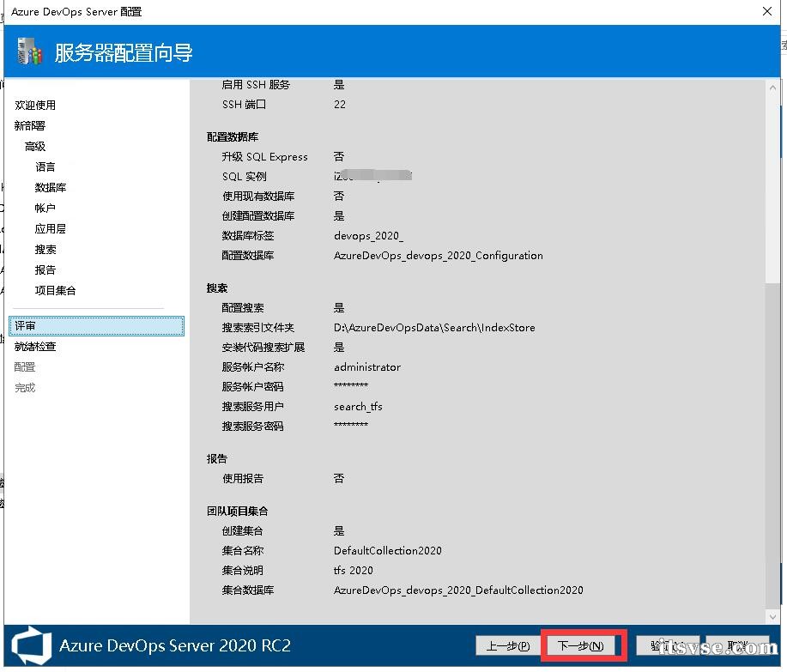Viewport: 787px width, 672px height.
Task: Click the server wizard icon in header
Action: tap(29, 51)
